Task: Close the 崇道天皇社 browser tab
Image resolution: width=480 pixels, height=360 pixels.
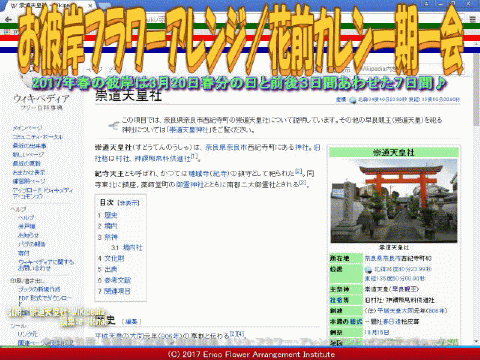Action: (90, 6)
